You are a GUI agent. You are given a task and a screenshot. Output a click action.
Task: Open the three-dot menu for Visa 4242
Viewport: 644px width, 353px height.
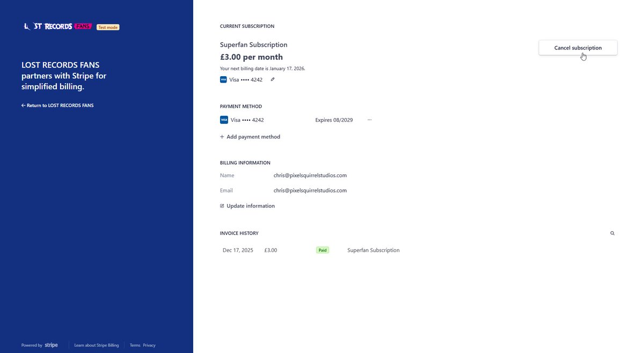tap(369, 120)
